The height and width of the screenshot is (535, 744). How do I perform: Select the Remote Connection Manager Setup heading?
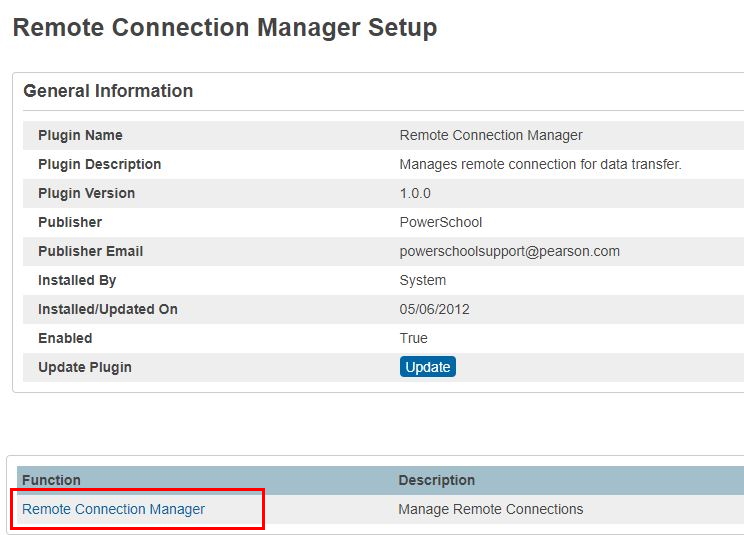tap(225, 28)
